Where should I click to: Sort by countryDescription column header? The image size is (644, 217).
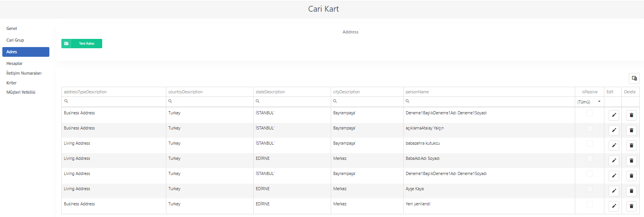click(209, 92)
